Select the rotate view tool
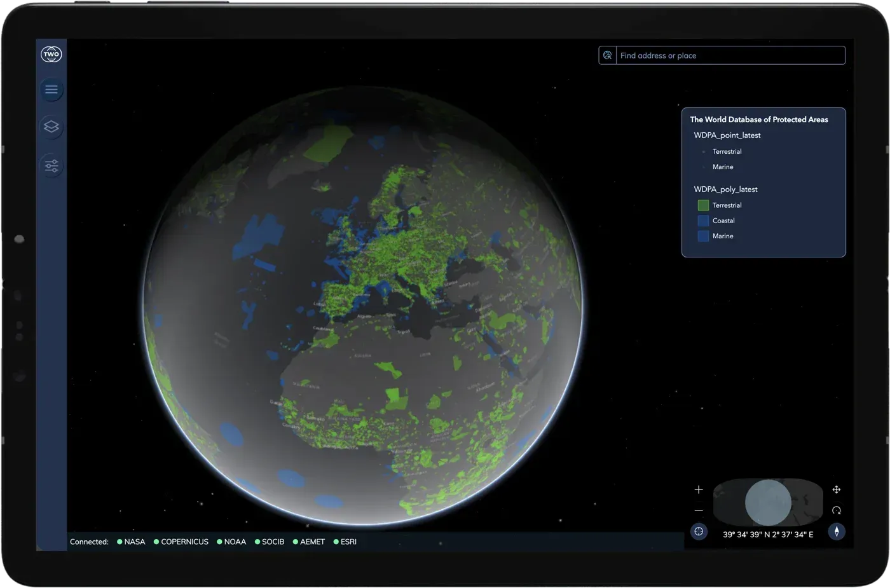Viewport: 890px width, 588px height. (x=837, y=510)
